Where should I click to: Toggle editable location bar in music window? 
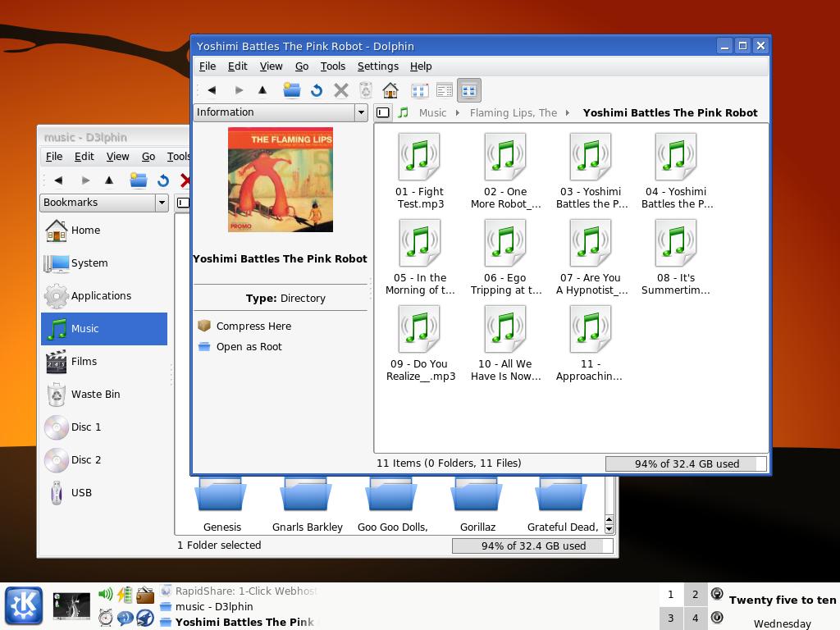183,203
